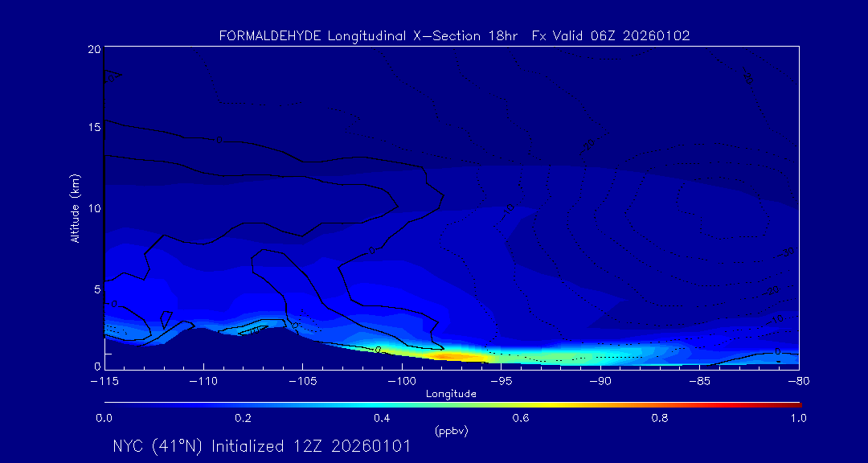Viewport: 868px width, 463px height.
Task: Click the longitude tick label "-110"
Action: pos(203,382)
